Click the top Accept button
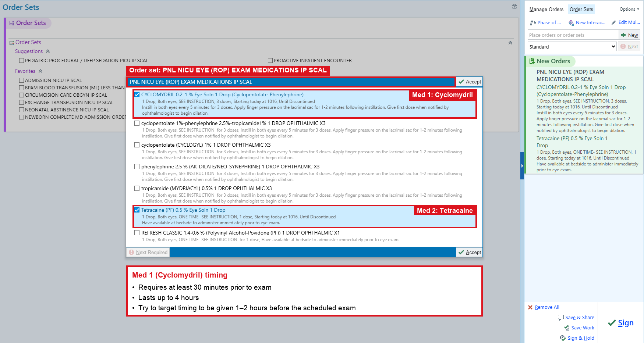Viewport: 644px width, 343px height. (469, 82)
